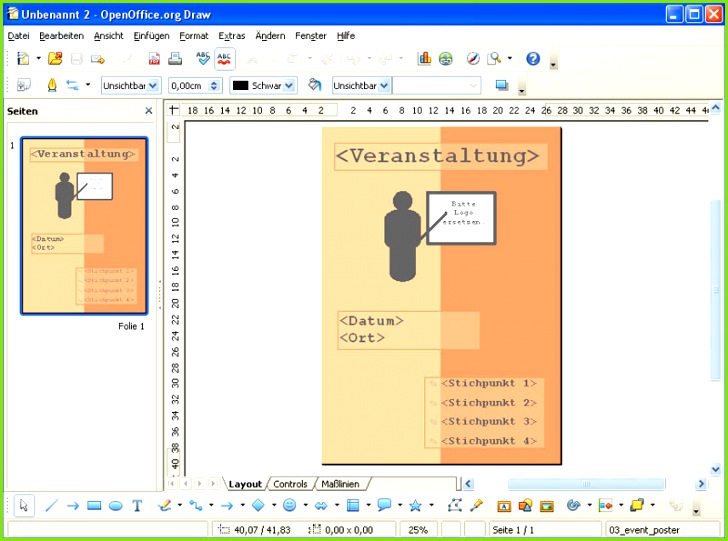Select the Ellipse tool

(x=116, y=506)
